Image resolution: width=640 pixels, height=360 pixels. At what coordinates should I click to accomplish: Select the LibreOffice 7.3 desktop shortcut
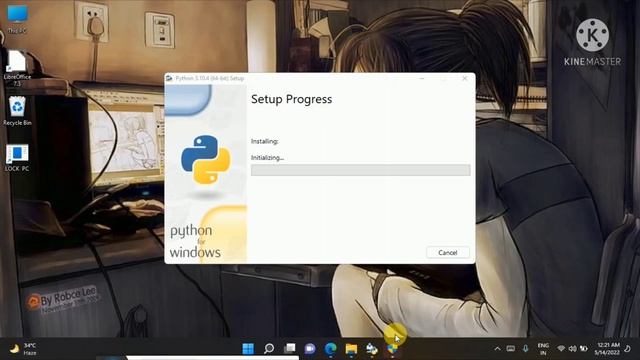point(17,68)
